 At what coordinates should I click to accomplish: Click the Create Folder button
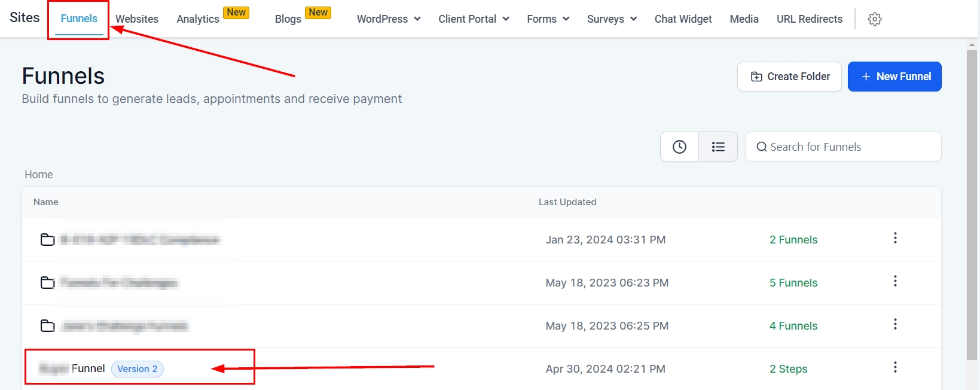click(x=789, y=77)
